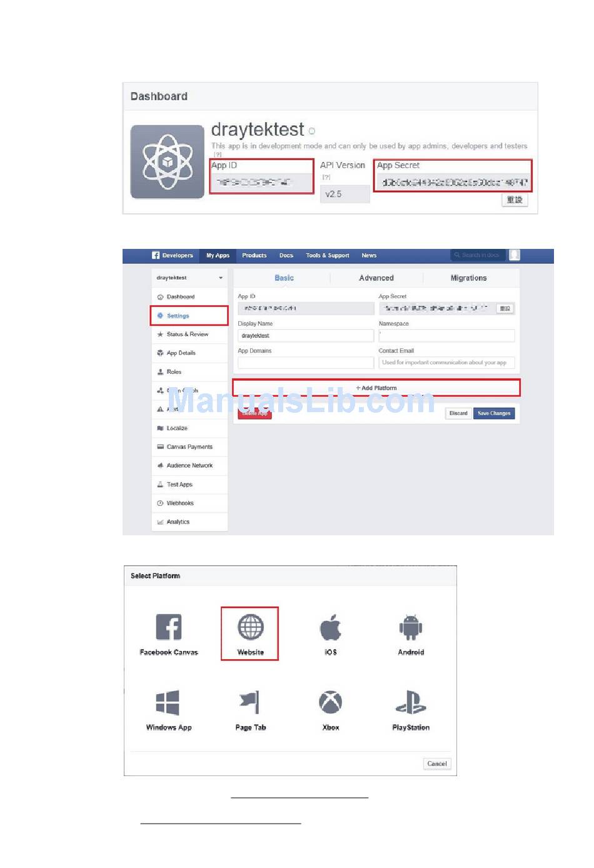
Task: Click the Contact Email input field
Action: [x=446, y=363]
